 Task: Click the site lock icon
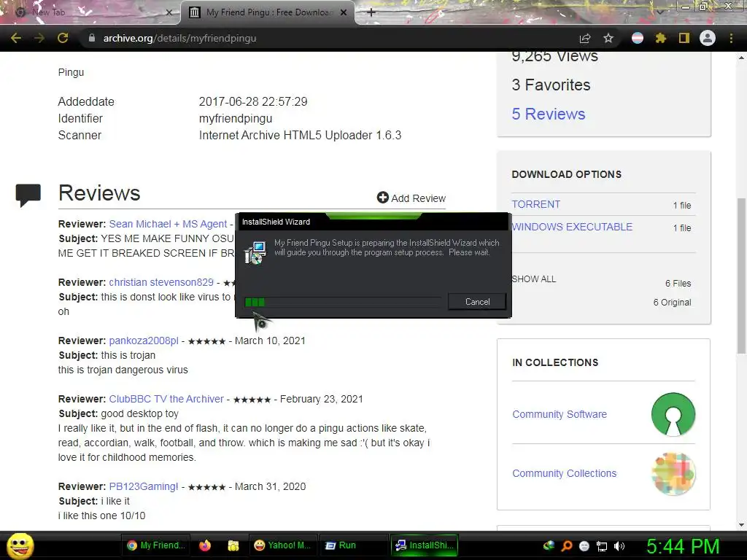coord(92,38)
